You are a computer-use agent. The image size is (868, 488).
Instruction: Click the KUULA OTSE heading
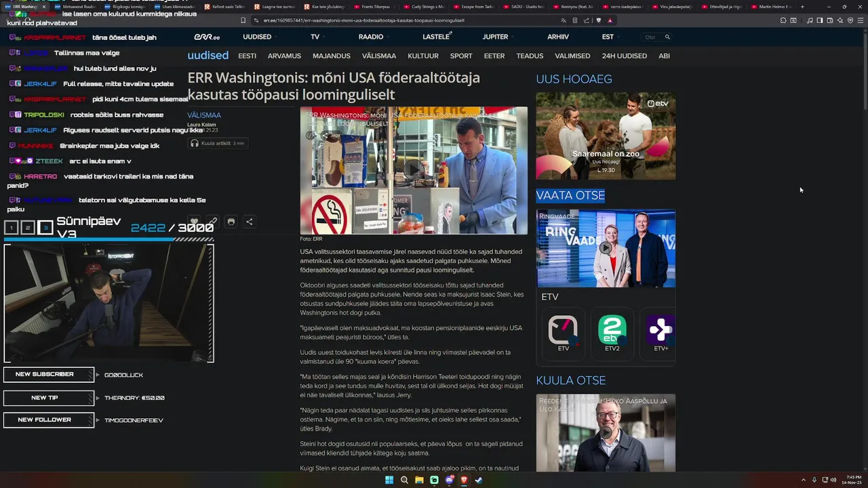[570, 380]
